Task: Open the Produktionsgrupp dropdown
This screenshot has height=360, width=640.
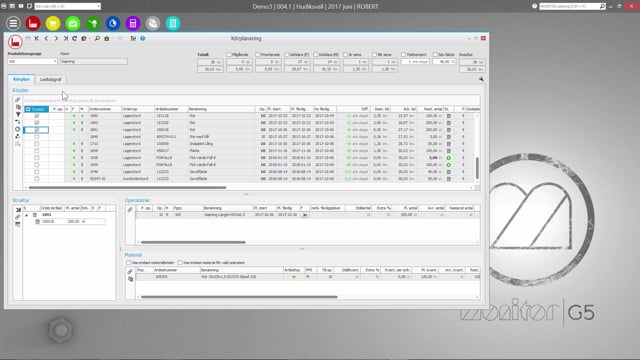Action: coord(55,61)
